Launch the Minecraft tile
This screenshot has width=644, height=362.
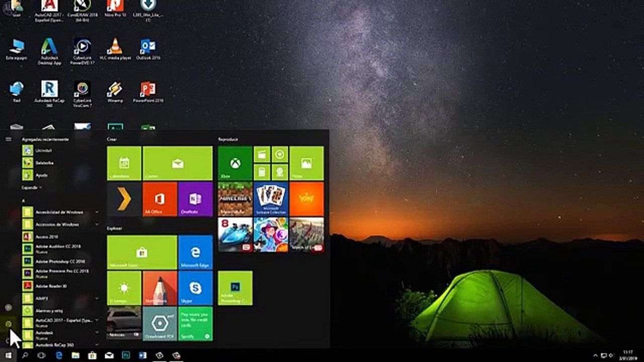235,199
